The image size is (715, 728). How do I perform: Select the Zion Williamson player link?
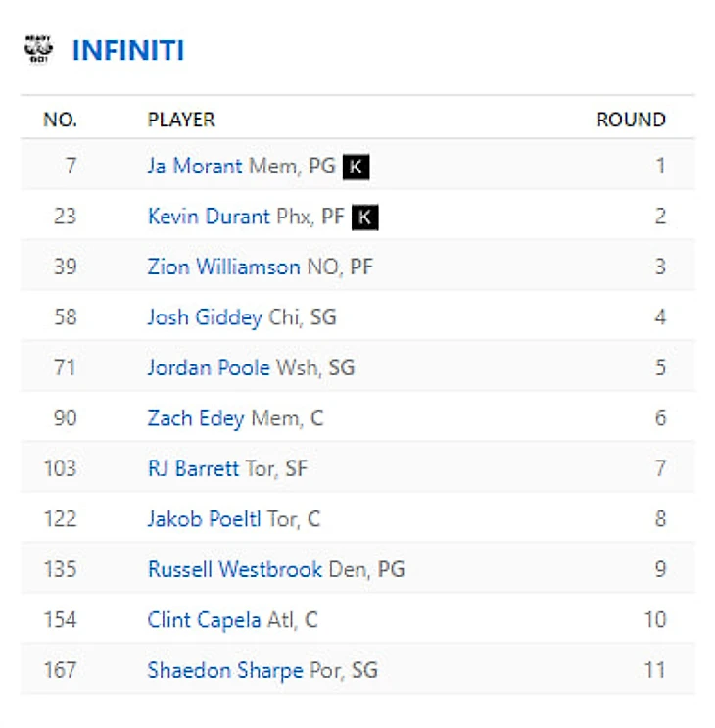pos(223,267)
